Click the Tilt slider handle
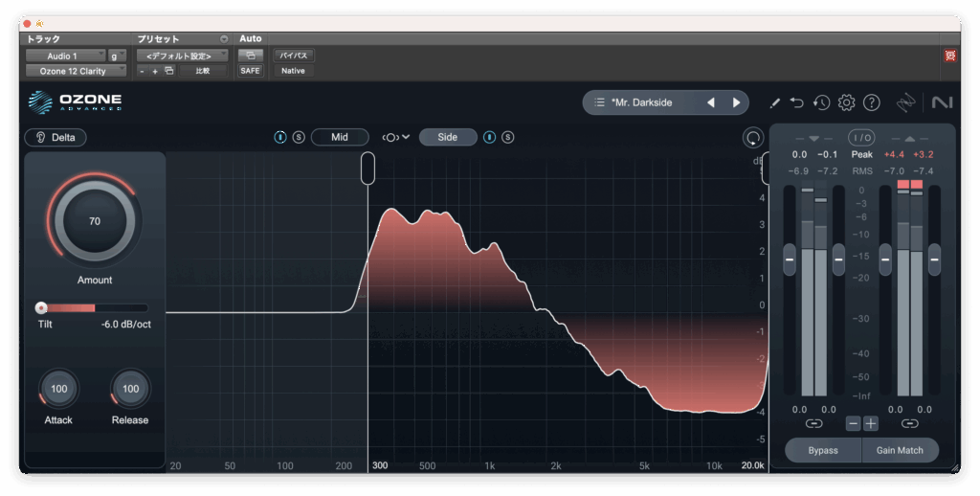This screenshot has height=496, width=980. click(x=41, y=308)
